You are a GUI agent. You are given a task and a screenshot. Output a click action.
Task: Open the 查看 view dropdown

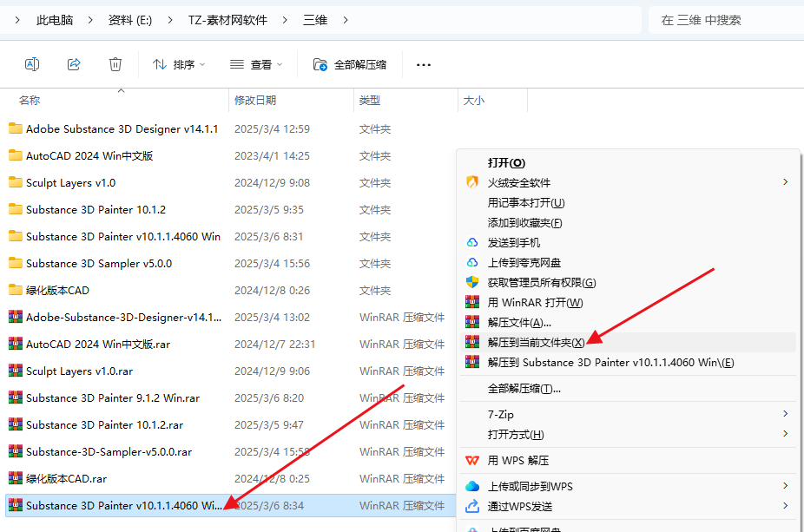[x=256, y=64]
